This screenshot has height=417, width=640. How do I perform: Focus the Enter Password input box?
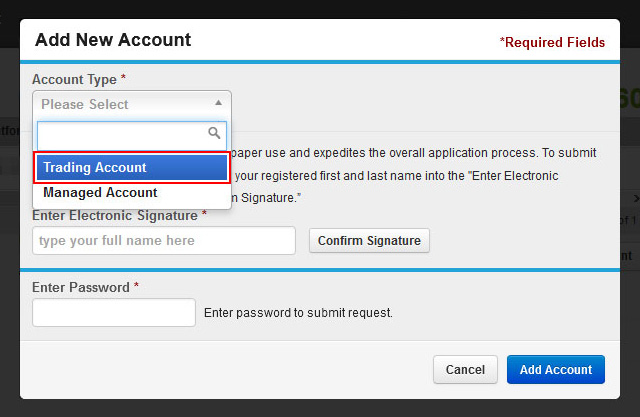coord(114,313)
